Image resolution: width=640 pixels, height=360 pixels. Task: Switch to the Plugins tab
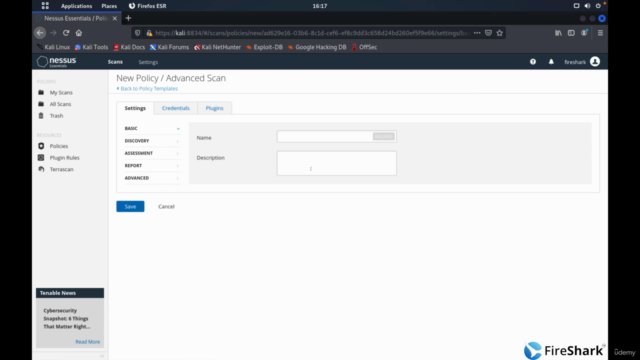(x=214, y=108)
